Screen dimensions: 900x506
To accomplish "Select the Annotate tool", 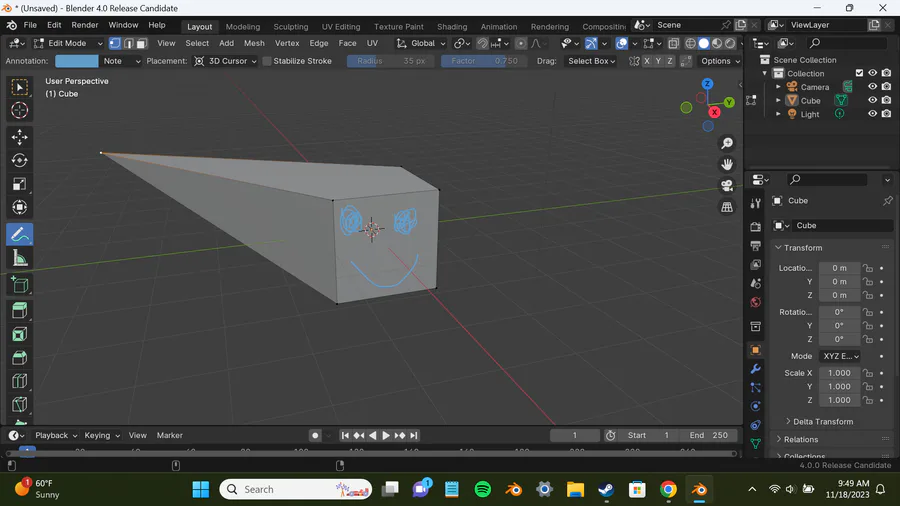I will coord(20,235).
